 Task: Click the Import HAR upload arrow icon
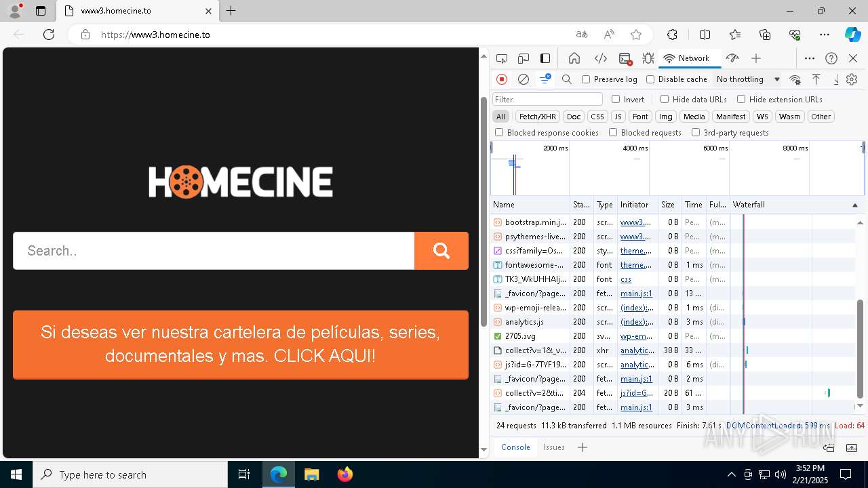[x=816, y=79]
